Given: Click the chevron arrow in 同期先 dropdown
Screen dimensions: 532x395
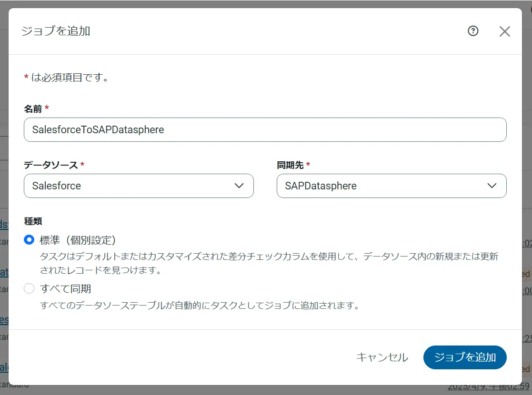Looking at the screenshot, I should 492,186.
